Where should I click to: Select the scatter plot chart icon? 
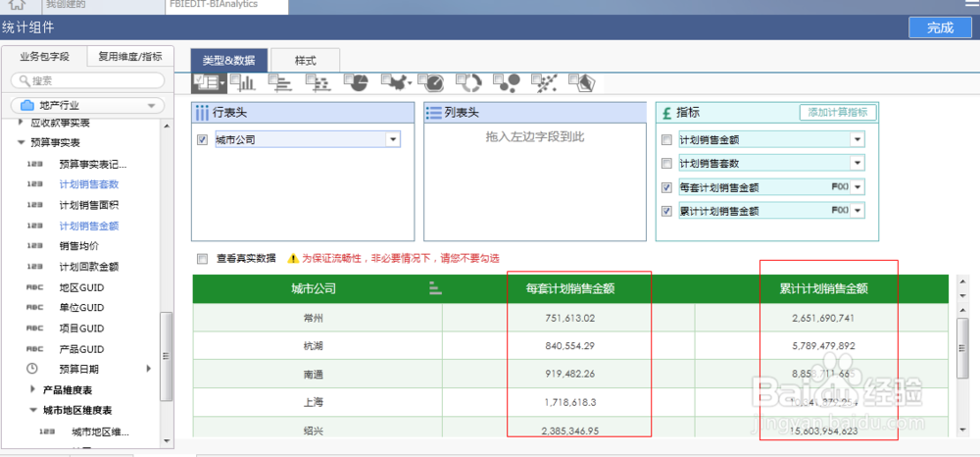[544, 82]
